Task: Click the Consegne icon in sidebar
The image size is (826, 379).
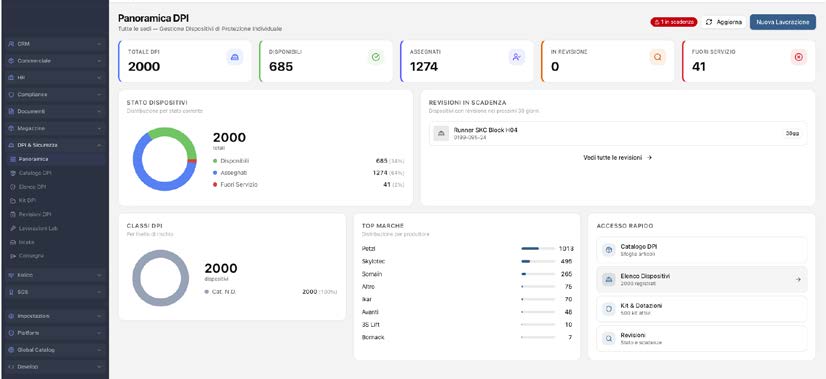Action: (13, 256)
